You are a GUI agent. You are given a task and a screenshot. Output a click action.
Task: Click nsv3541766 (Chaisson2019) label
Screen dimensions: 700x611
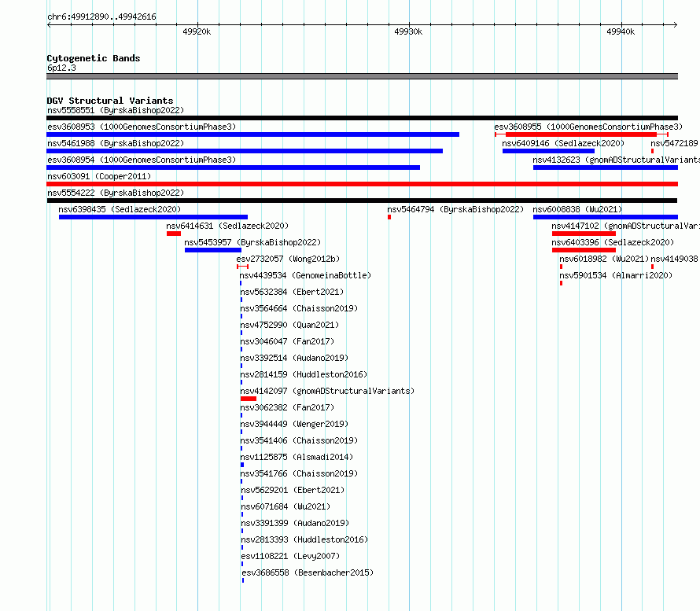coord(299,473)
